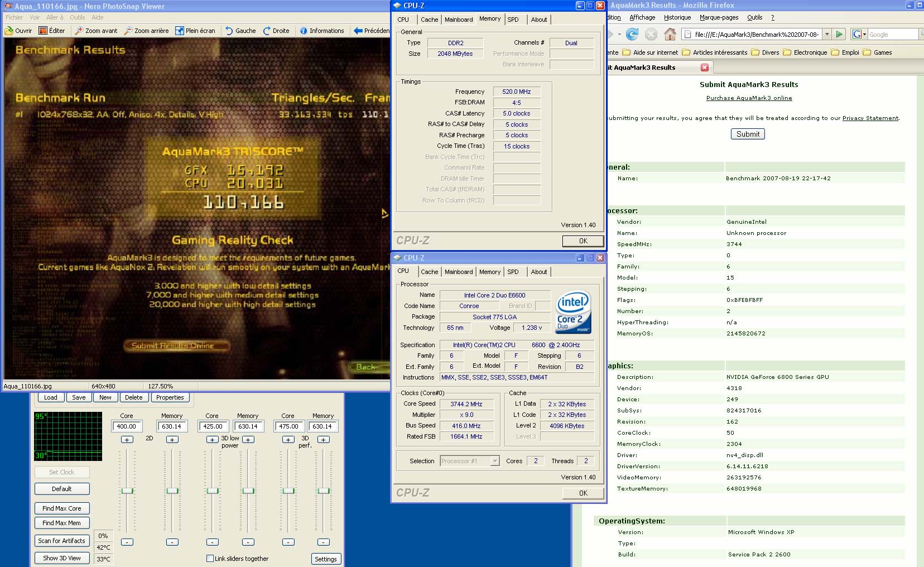Screen dimensions: 924x567
Task: Open Historique menu in Firefox
Action: (677, 17)
